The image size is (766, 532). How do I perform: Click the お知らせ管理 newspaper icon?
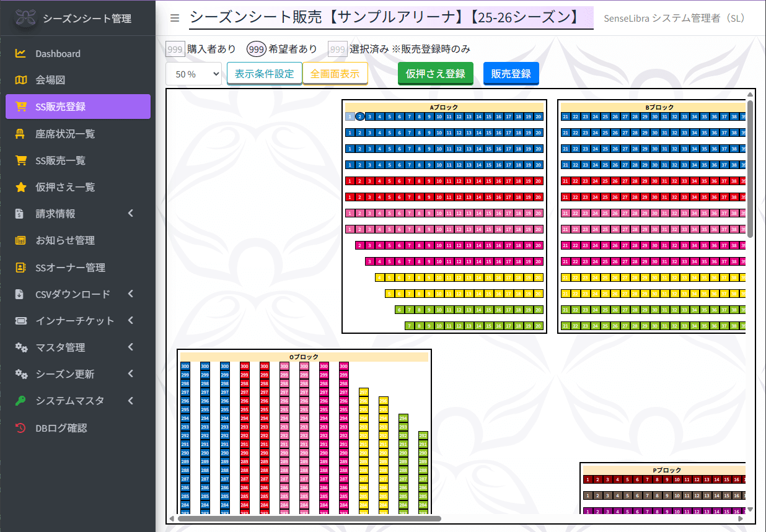coord(21,240)
